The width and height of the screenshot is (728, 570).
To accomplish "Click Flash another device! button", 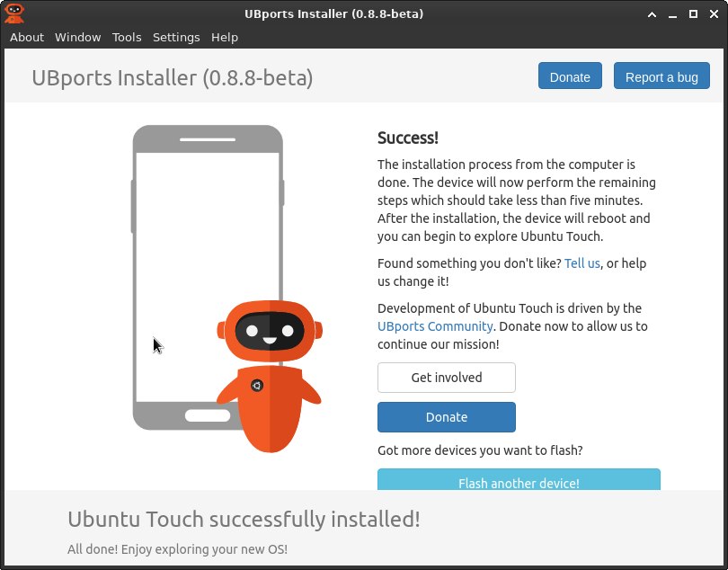I will tap(519, 480).
